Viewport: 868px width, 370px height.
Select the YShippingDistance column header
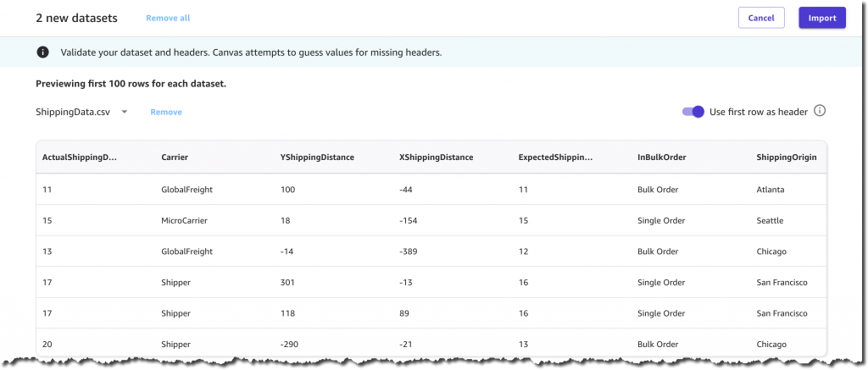coord(317,157)
